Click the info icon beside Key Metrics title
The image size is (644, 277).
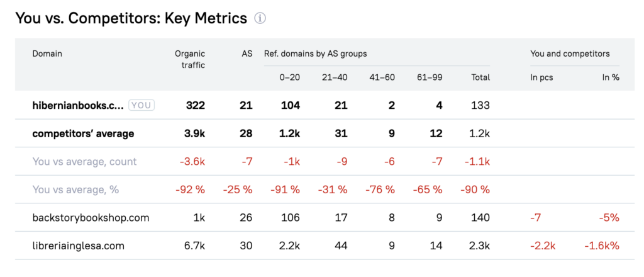click(260, 19)
